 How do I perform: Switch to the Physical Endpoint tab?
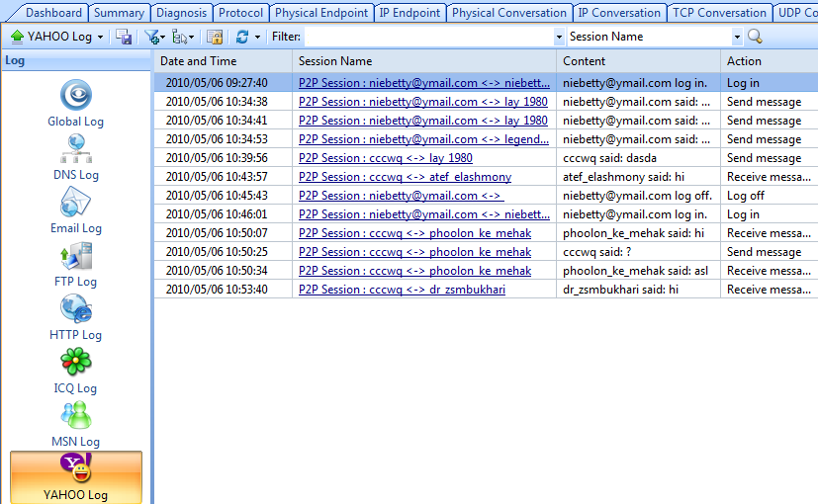click(x=321, y=13)
